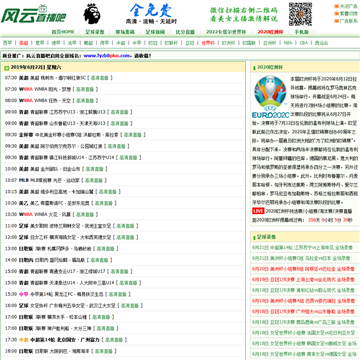Viewport: 360px width, 360px height.
Task: Click the green marker icon in the 2020欧洲杯 panel header
Action: (255, 68)
